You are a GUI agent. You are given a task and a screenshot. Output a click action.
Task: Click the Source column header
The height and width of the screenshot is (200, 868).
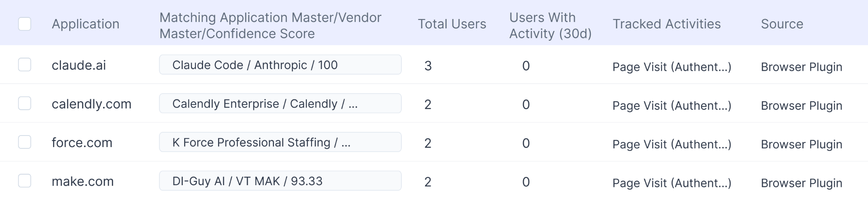coord(782,24)
